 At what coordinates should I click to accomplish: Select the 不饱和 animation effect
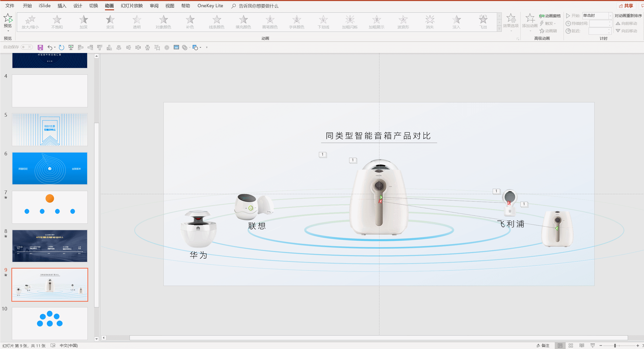pyautogui.click(x=57, y=22)
